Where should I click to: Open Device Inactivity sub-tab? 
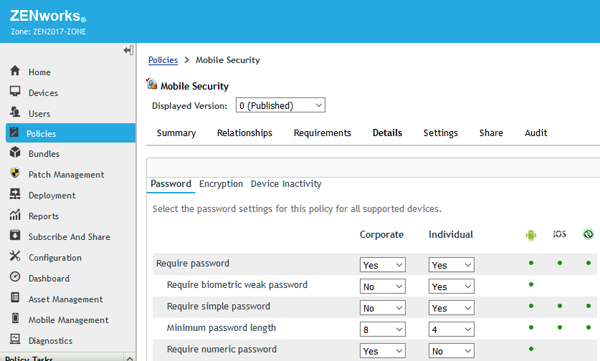pos(286,184)
